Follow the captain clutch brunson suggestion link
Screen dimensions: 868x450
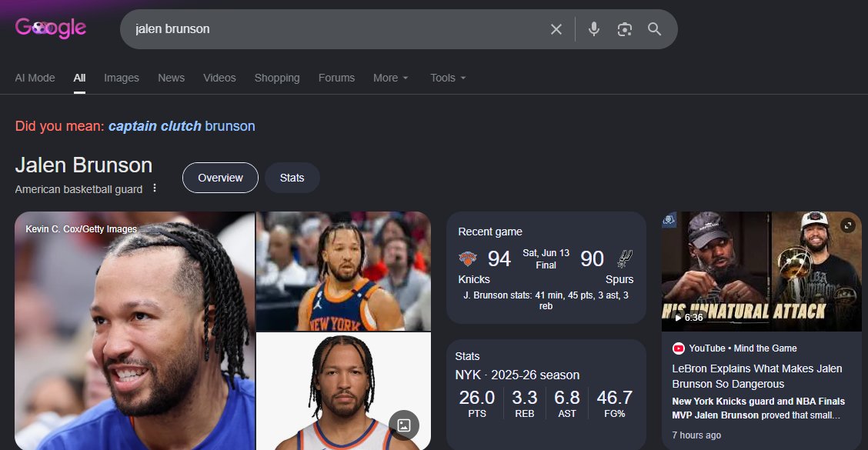pos(182,126)
